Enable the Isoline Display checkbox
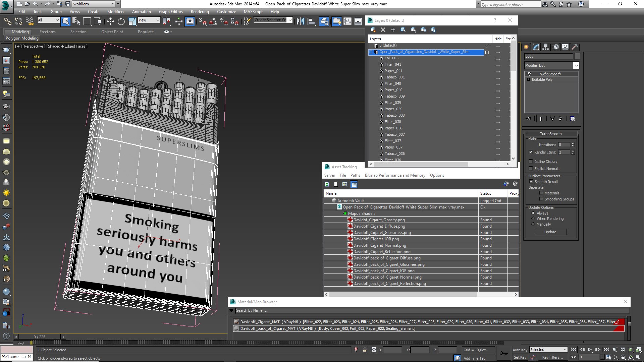Screen dimensions: 644x362 tap(531, 162)
